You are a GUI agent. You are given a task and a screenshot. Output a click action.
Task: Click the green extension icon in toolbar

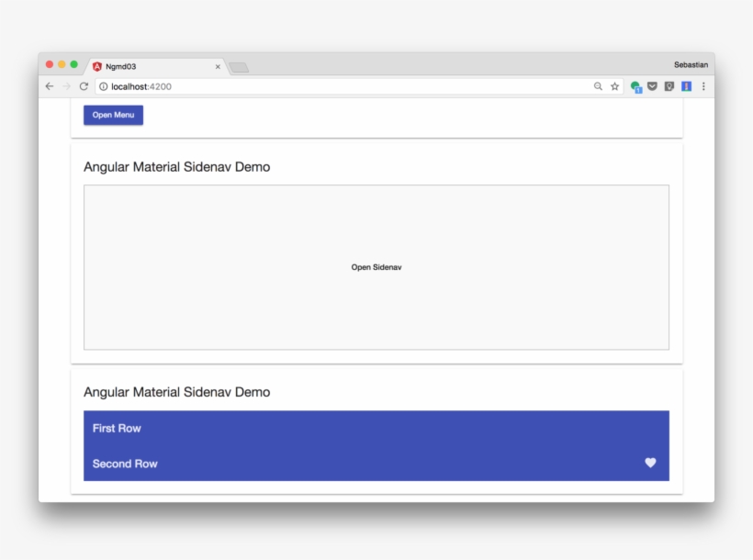coord(635,87)
